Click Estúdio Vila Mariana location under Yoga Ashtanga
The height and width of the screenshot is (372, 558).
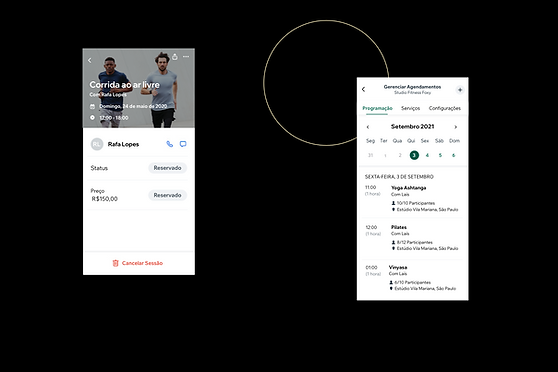[425, 210]
